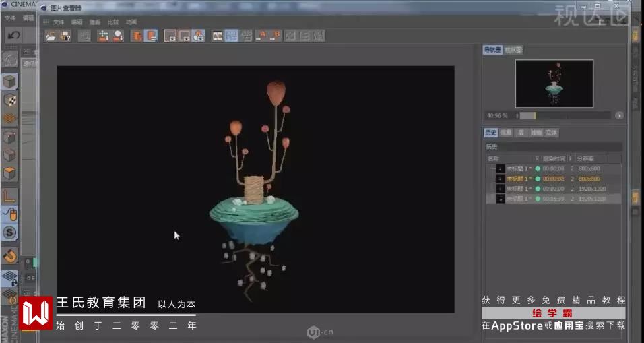The image size is (644, 343).
Task: Click the AB compare icon
Action: pos(218,36)
